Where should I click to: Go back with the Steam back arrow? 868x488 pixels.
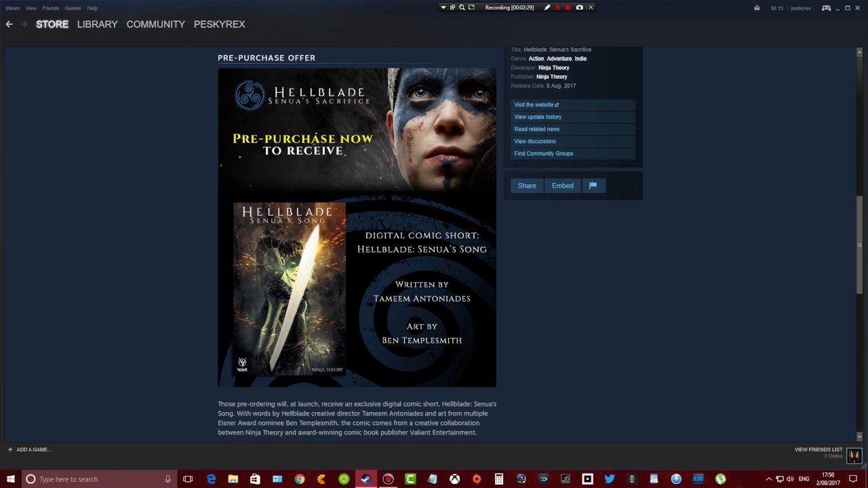(9, 24)
